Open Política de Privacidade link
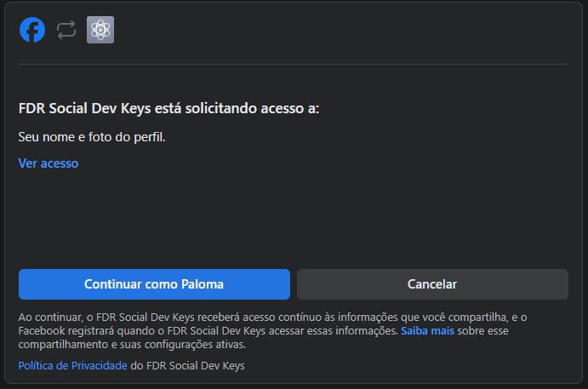 coord(72,366)
